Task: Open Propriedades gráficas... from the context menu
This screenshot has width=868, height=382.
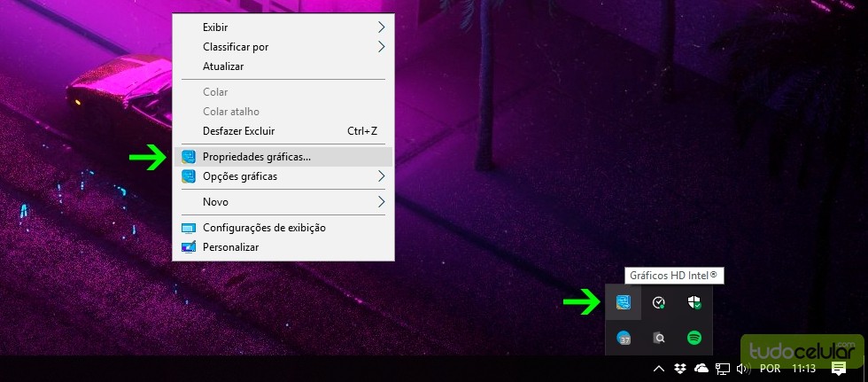Action: coord(283,157)
